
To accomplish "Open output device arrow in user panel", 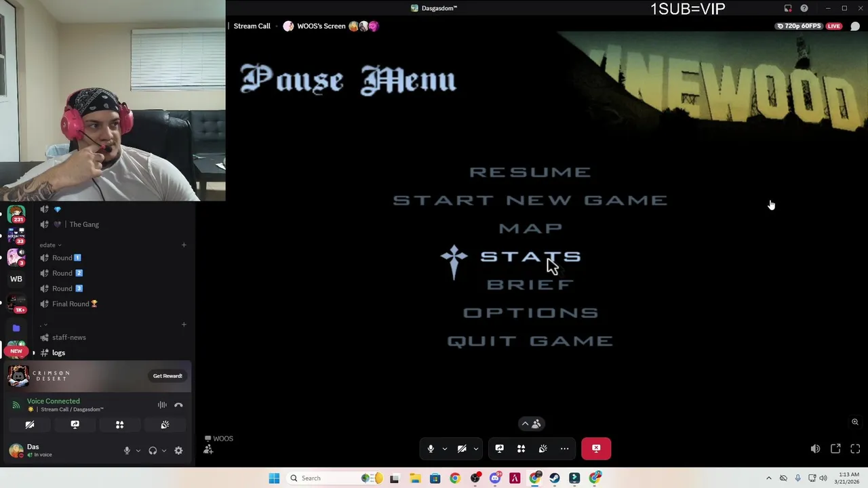I will [163, 451].
